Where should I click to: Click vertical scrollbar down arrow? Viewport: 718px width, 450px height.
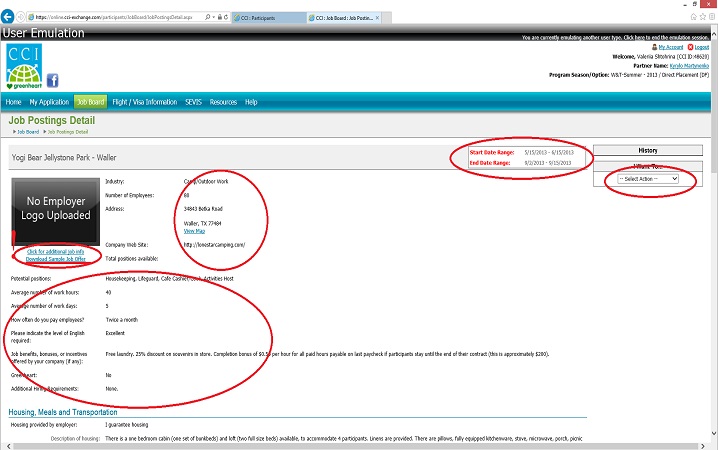click(x=714, y=433)
